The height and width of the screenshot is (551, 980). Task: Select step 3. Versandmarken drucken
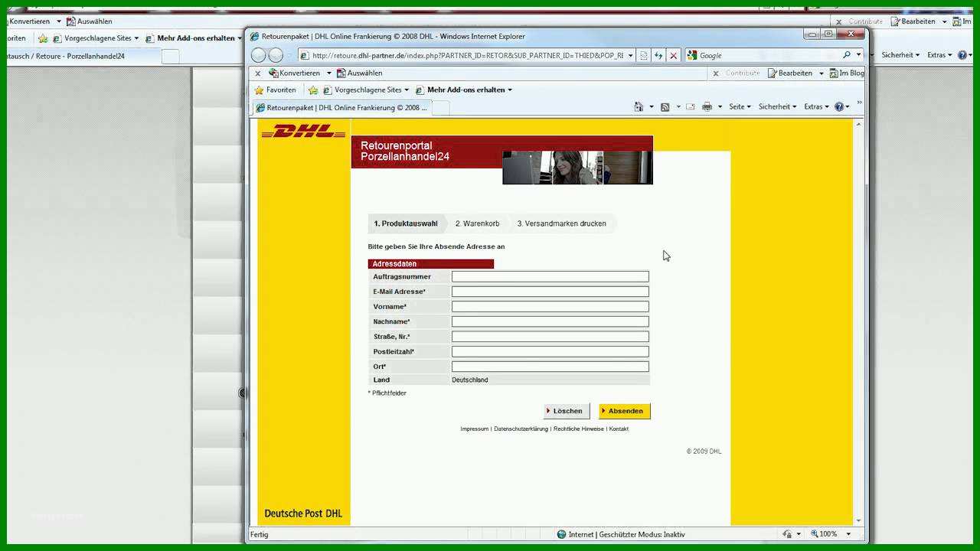561,223
